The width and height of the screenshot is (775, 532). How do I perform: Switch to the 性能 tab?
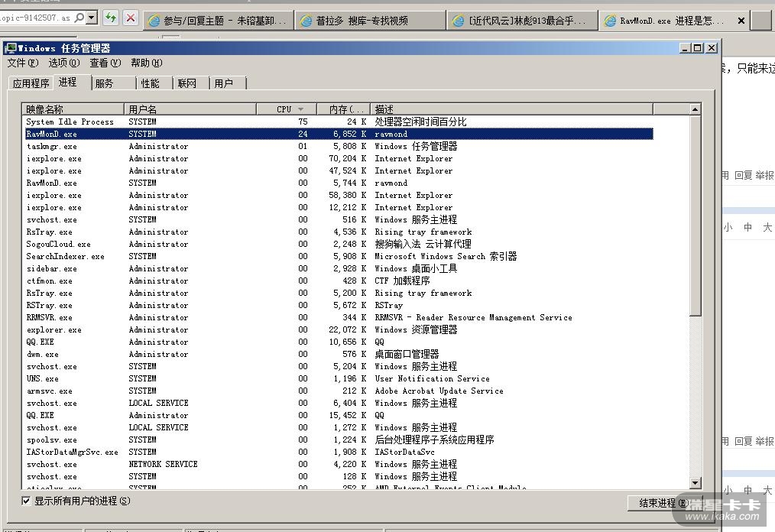(154, 83)
